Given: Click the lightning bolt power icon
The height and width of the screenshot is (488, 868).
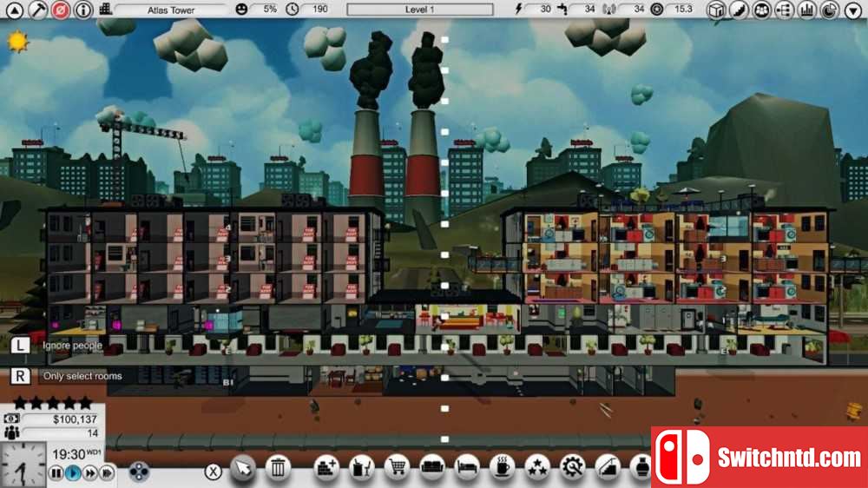Looking at the screenshot, I should [x=519, y=9].
